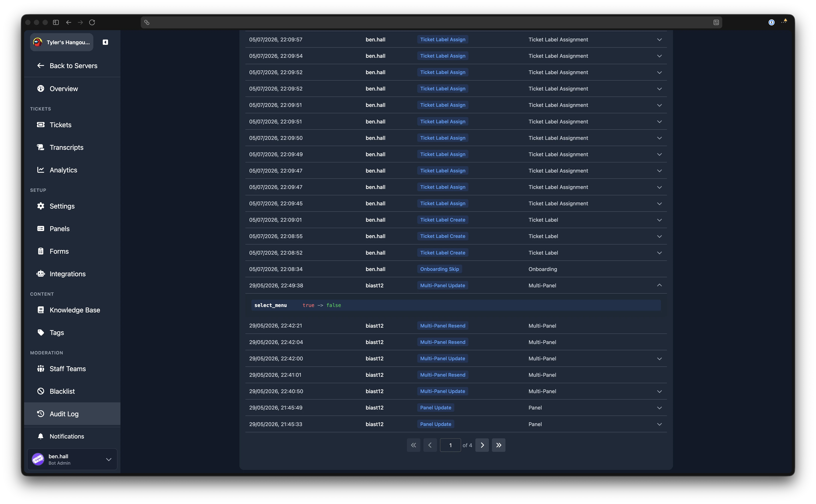This screenshot has height=504, width=816.
Task: Click the Transcripts icon
Action: 41,147
